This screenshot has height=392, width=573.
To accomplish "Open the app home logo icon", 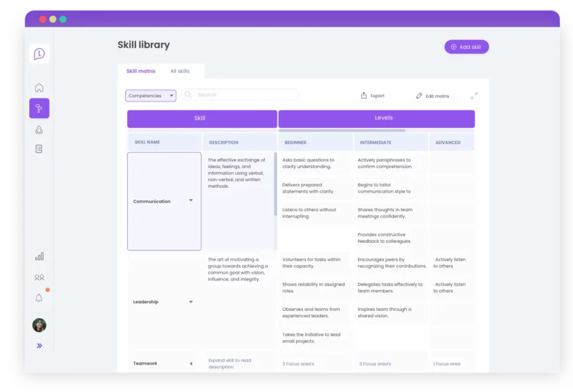I will click(x=39, y=53).
